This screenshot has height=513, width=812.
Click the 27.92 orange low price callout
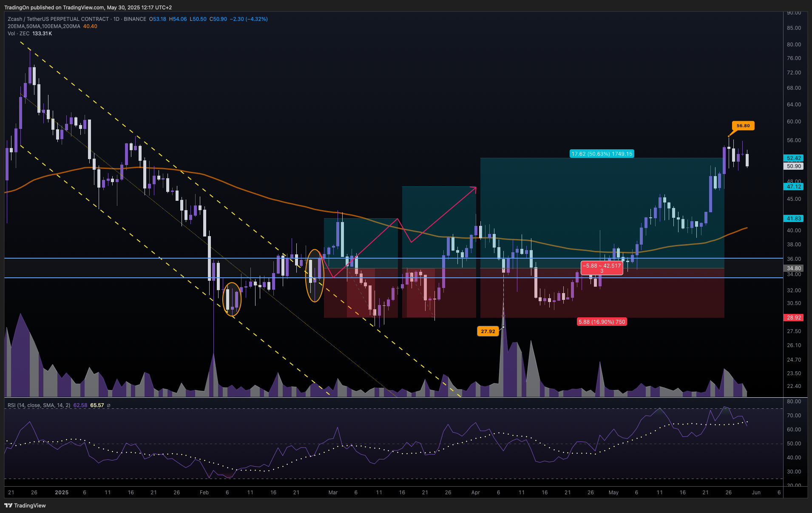(x=488, y=331)
